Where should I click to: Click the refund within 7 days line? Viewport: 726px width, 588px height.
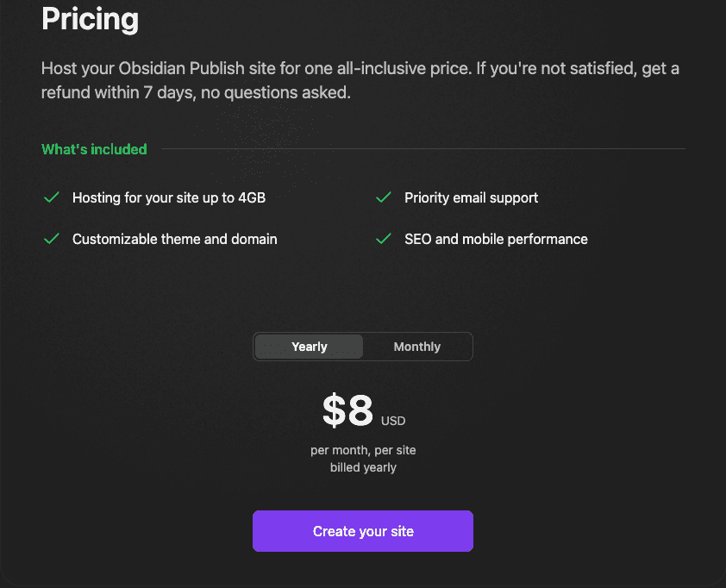click(x=196, y=93)
